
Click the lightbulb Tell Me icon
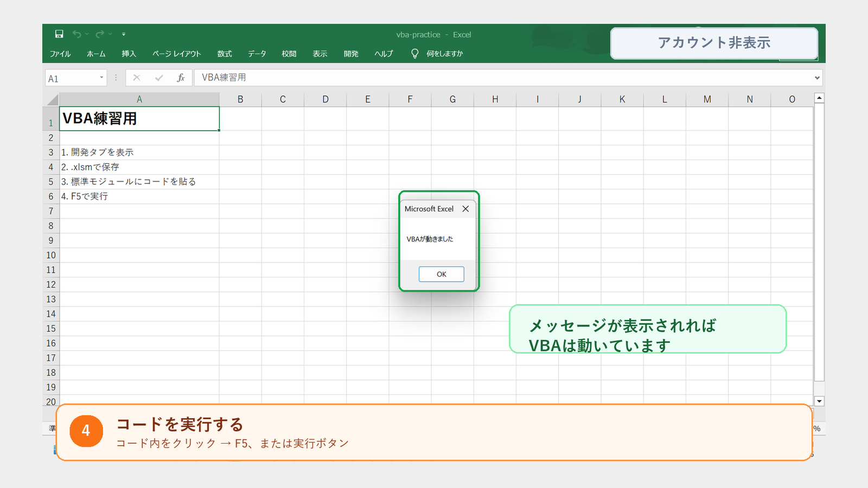pos(415,54)
